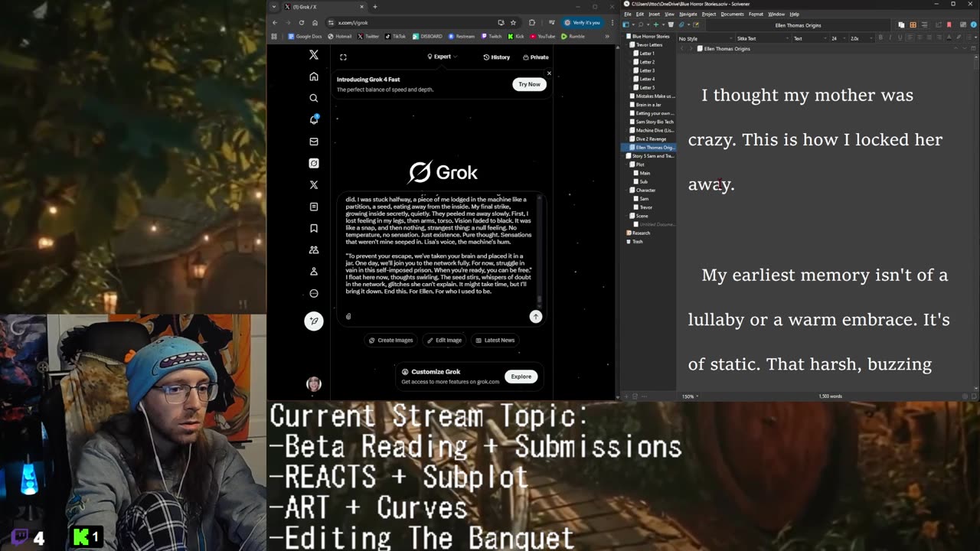980x551 pixels.
Task: Open Scrivener Format menu
Action: pos(756,14)
